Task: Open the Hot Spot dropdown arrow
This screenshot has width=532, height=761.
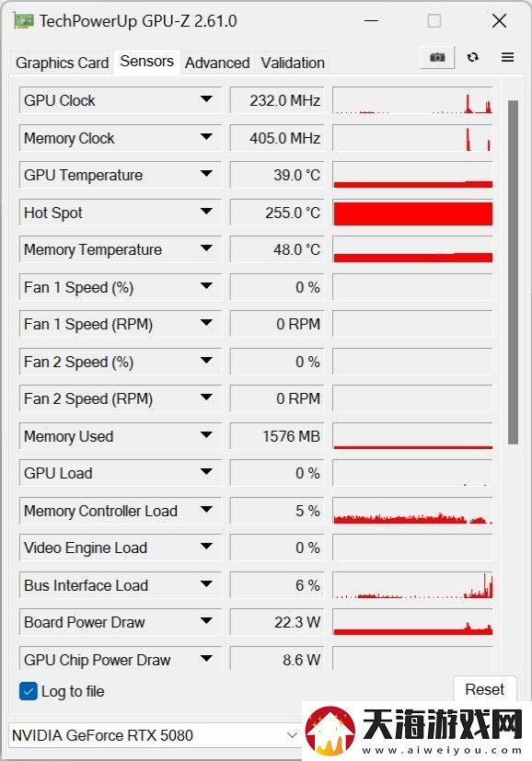Action: [x=206, y=211]
